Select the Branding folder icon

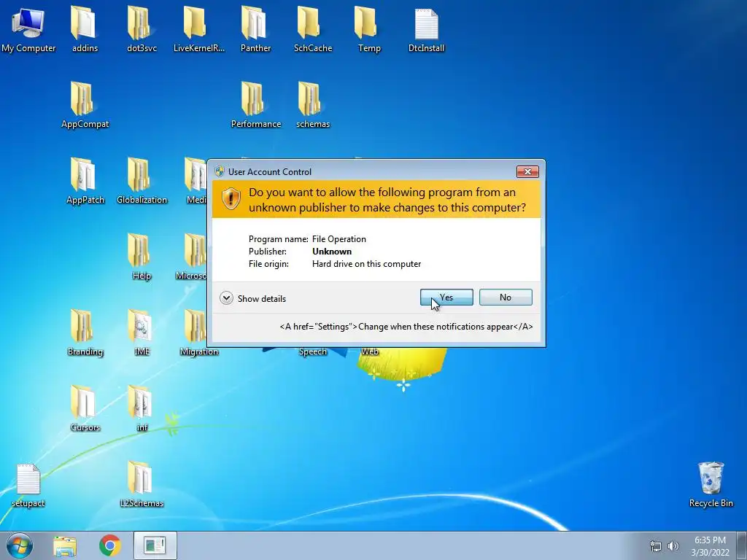[85, 332]
